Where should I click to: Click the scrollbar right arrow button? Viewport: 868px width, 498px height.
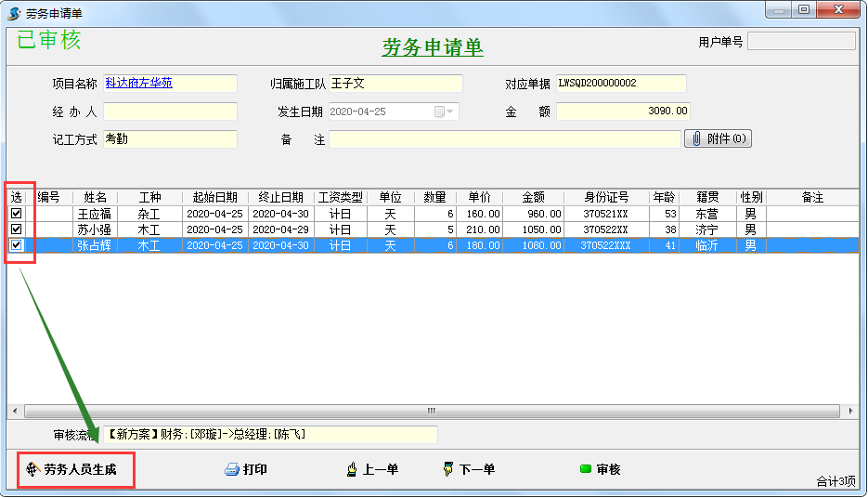(x=852, y=411)
